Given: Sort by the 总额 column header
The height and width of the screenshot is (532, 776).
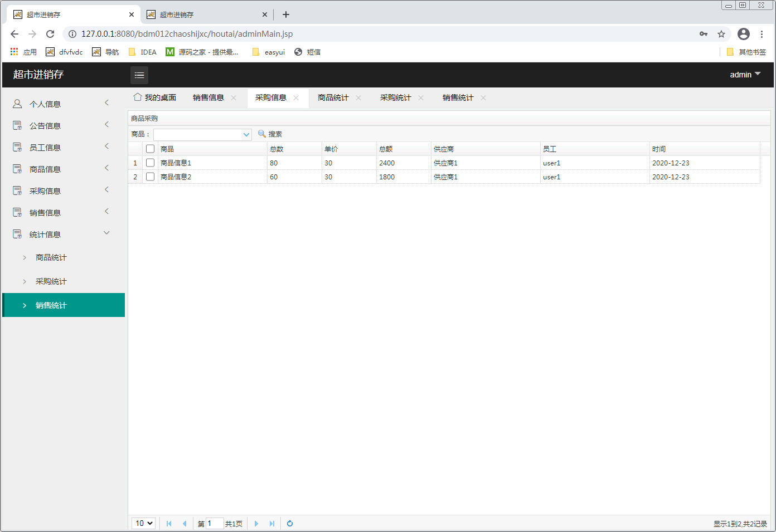Looking at the screenshot, I should coord(404,149).
